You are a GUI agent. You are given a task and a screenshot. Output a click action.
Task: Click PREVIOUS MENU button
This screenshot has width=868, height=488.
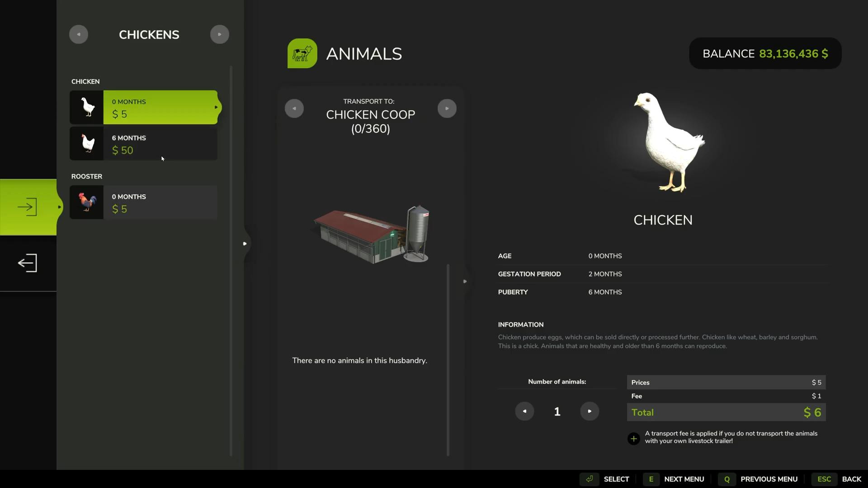pos(769,479)
